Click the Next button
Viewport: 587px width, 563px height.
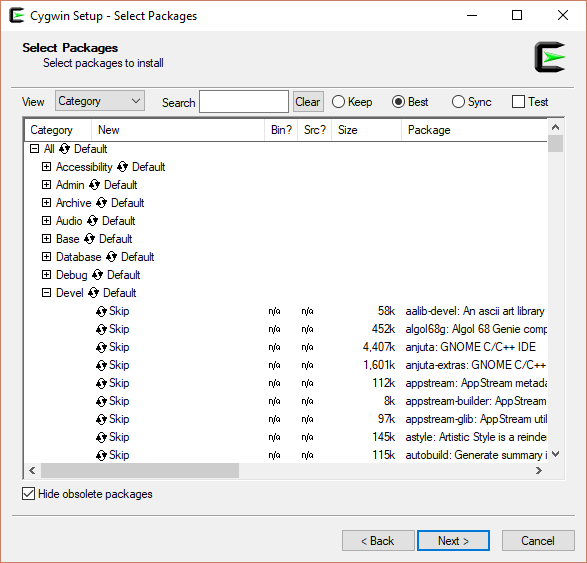[453, 541]
